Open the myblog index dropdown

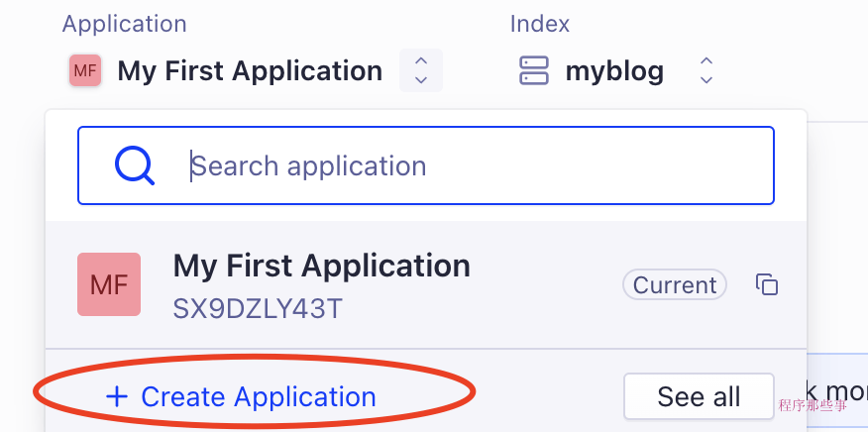coord(614,71)
